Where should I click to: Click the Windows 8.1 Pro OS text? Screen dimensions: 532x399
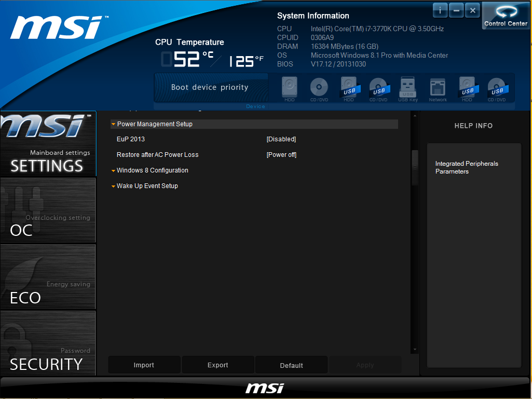[379, 55]
